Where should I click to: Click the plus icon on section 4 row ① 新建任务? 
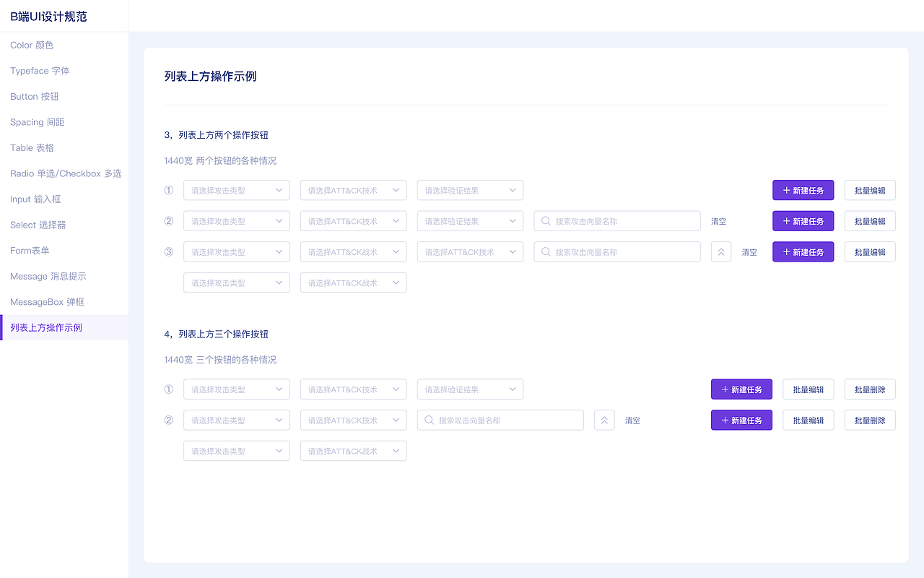pos(725,389)
